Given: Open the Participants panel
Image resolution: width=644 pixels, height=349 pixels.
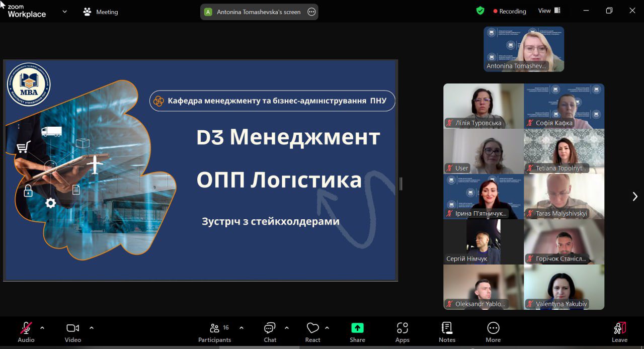Looking at the screenshot, I should tap(215, 332).
